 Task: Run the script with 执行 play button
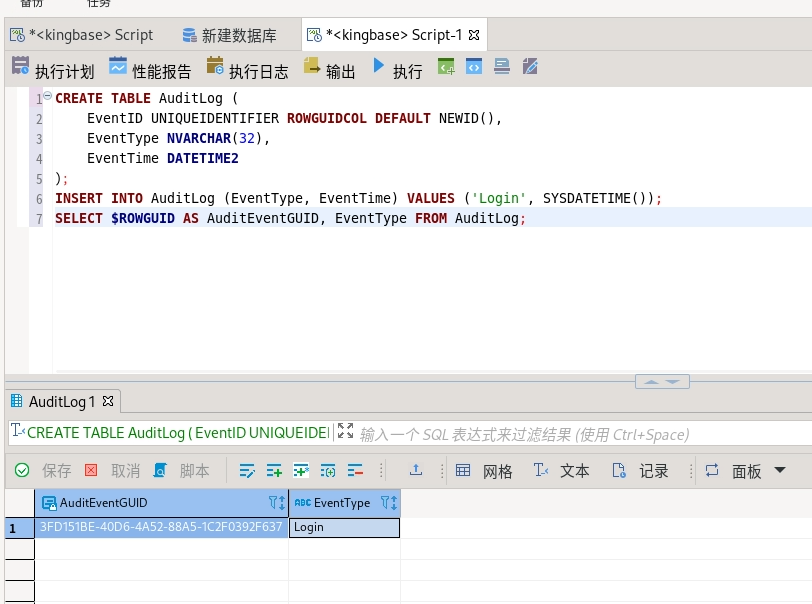pyautogui.click(x=379, y=67)
